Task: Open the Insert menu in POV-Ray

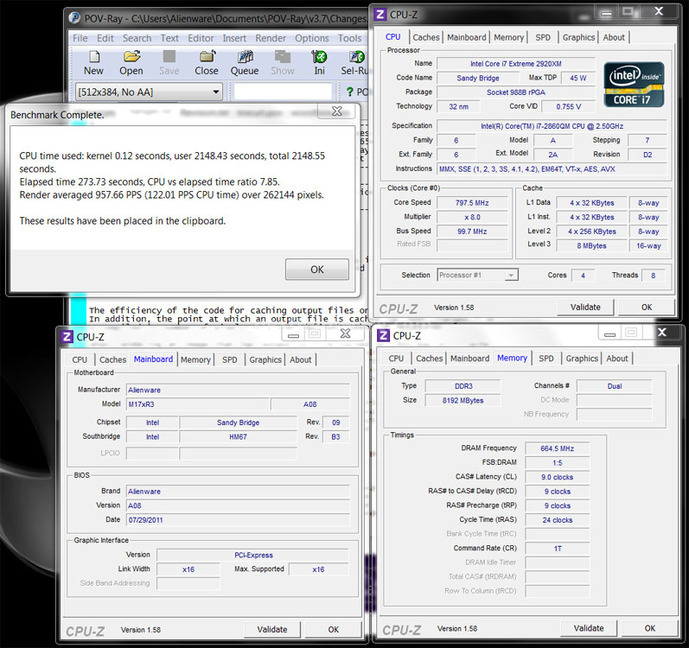Action: pyautogui.click(x=234, y=38)
